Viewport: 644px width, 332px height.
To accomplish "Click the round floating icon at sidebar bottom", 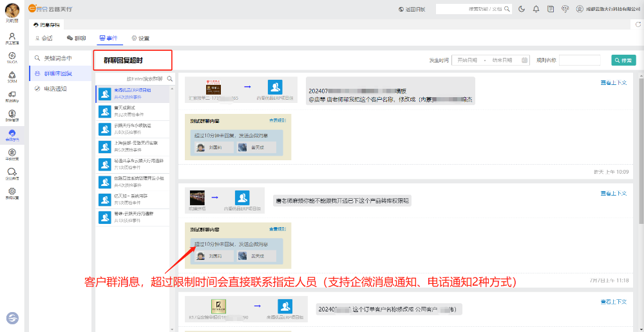I will (12, 318).
